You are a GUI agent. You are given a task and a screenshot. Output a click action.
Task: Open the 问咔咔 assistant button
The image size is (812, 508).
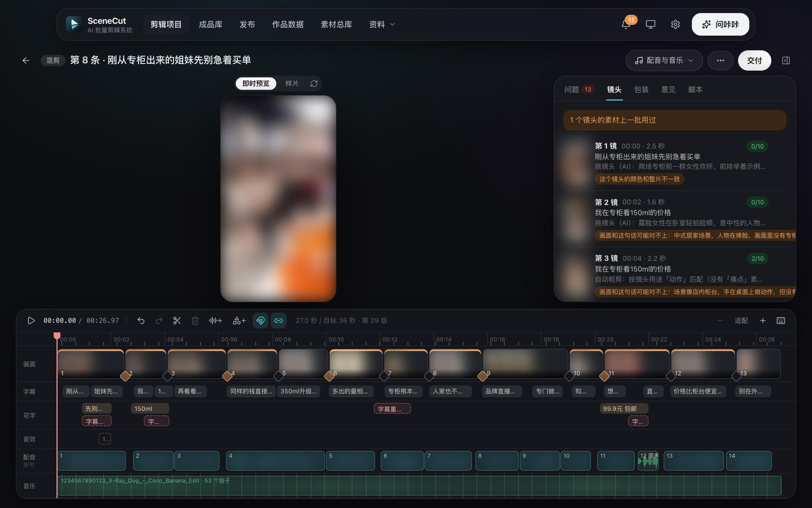[x=720, y=24]
